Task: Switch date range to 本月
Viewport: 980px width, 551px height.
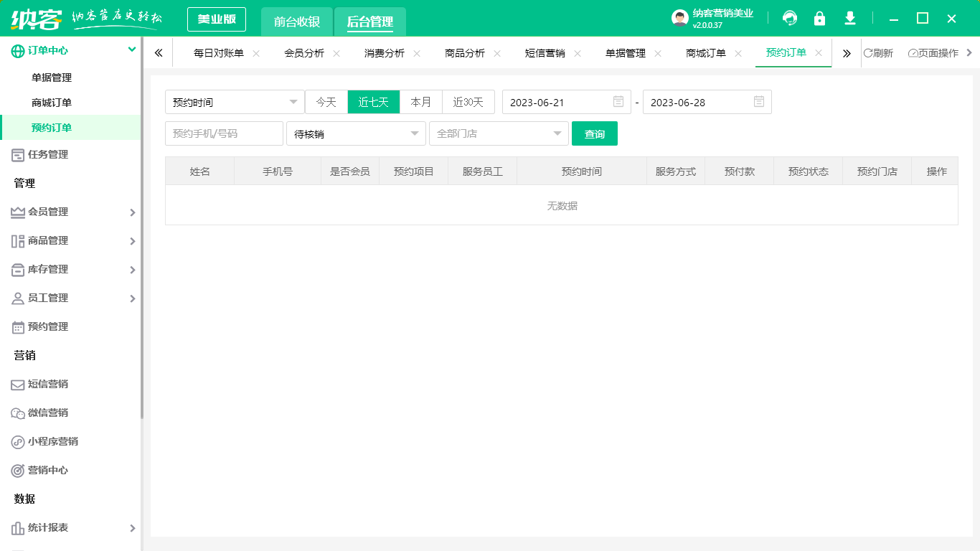Action: 421,101
